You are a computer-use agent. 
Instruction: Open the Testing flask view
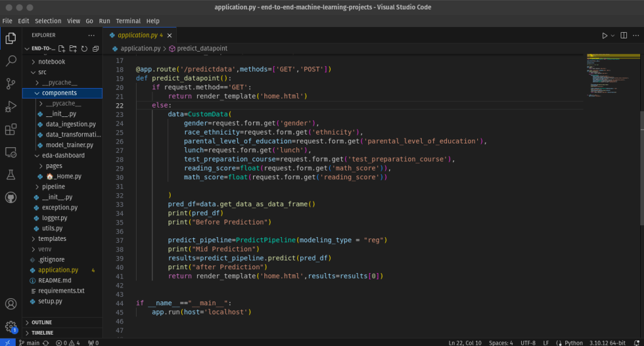pyautogui.click(x=11, y=174)
